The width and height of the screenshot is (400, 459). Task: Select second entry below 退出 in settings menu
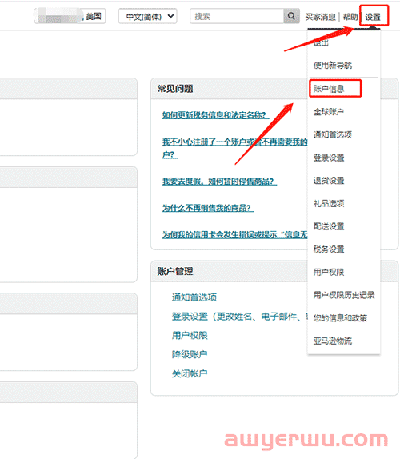[332, 65]
